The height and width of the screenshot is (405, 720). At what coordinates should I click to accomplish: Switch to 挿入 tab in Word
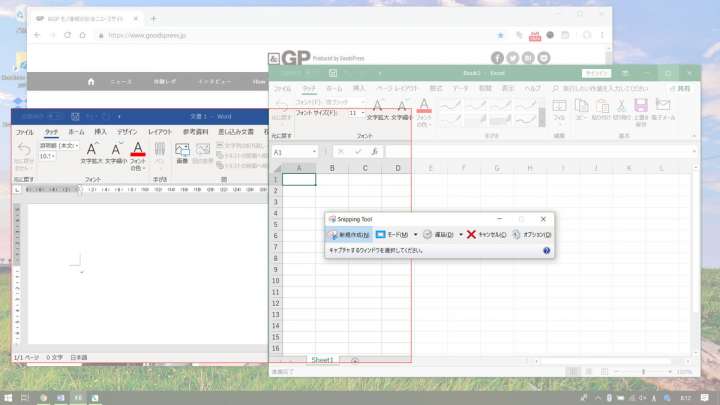point(101,132)
